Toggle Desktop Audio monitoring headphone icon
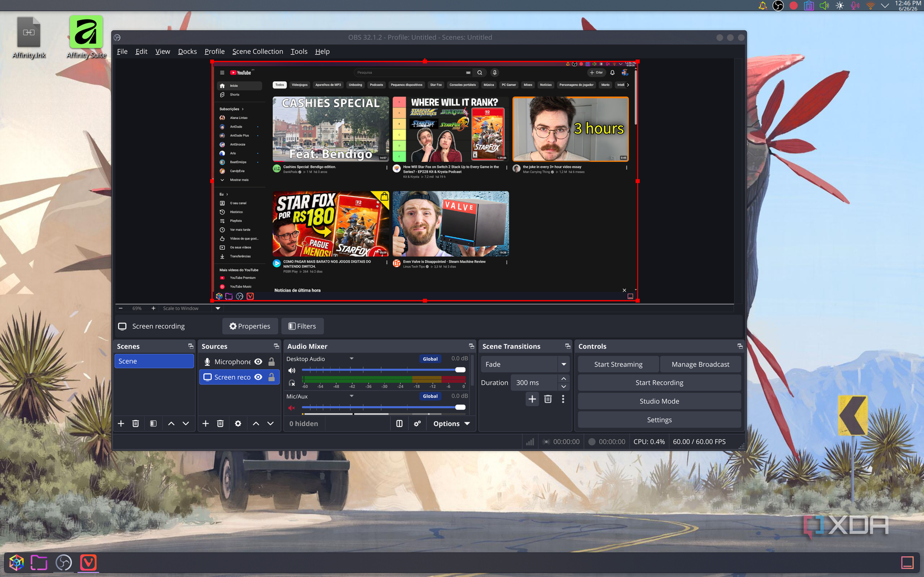The width and height of the screenshot is (924, 577). point(292,383)
